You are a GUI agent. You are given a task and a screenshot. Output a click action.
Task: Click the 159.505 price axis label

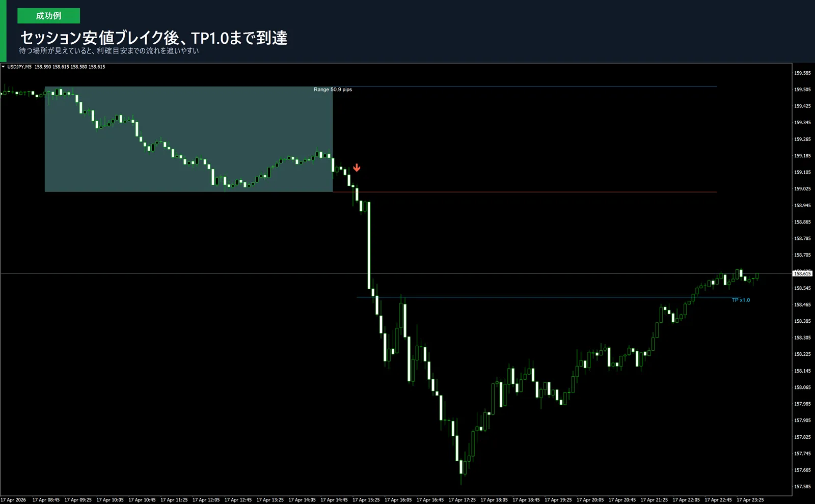802,90
